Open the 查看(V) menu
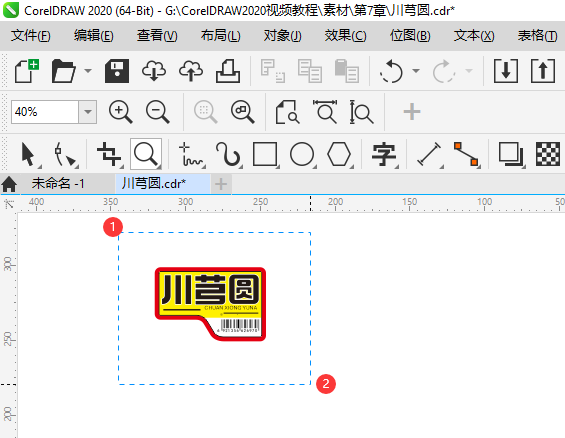The height and width of the screenshot is (438, 565). pyautogui.click(x=157, y=36)
